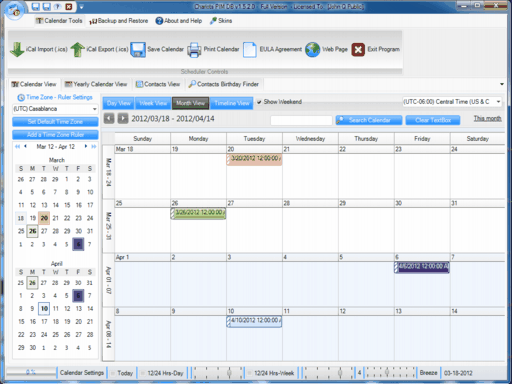Click mini calendar single right arrow
512x384 pixels.
point(86,146)
